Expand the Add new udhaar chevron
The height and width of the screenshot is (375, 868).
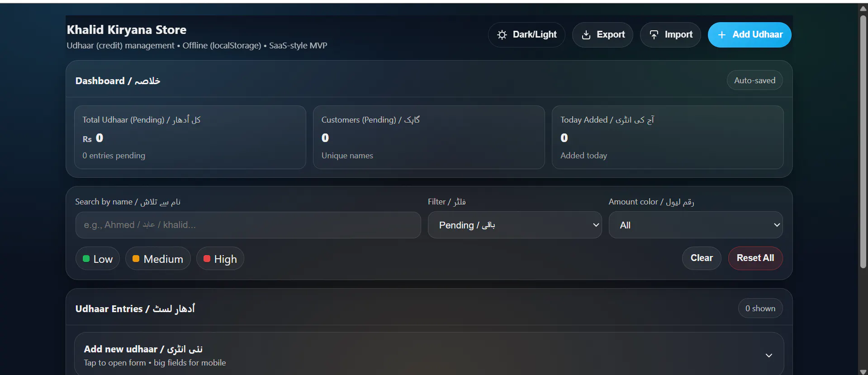coord(768,356)
